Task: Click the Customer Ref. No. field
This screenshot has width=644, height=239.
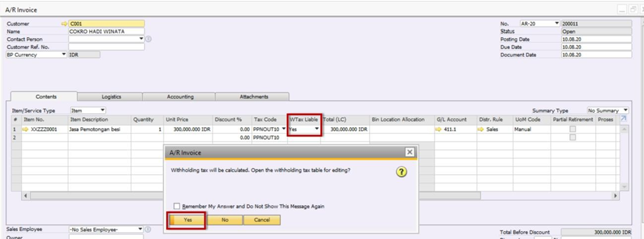Action: point(106,47)
